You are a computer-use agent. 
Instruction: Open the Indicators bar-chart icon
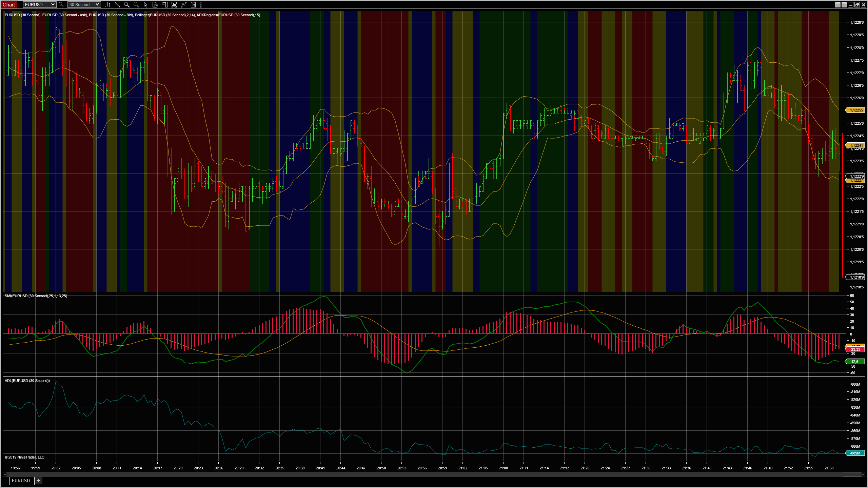[174, 5]
